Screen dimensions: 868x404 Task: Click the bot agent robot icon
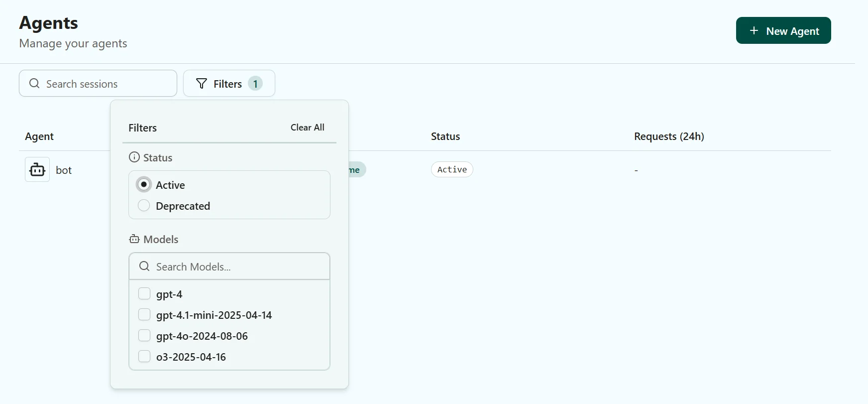pos(37,169)
